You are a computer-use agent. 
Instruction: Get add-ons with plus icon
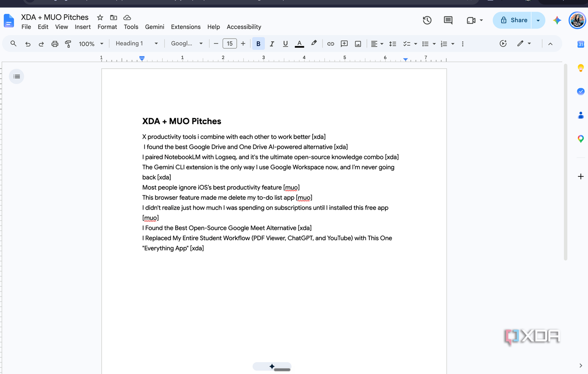[x=581, y=176]
